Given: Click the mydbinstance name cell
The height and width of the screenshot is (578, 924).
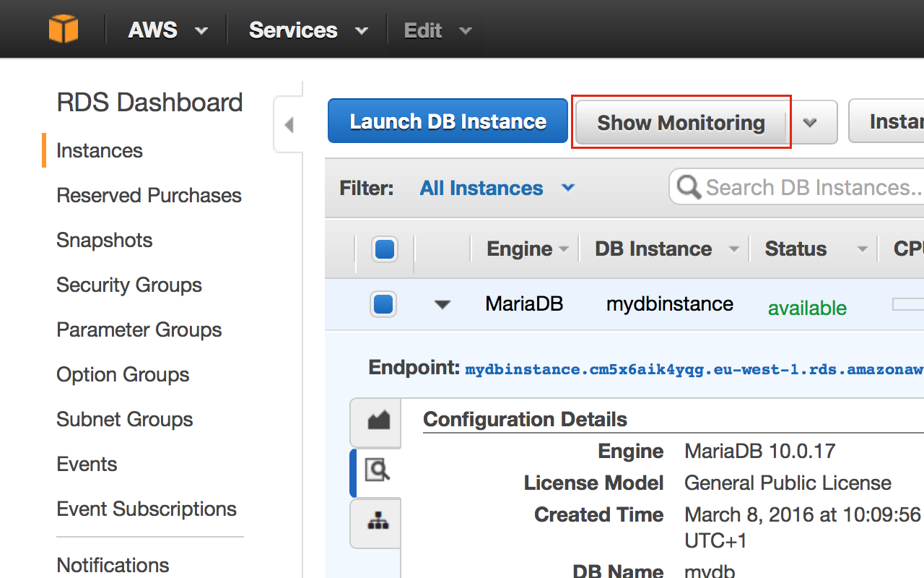Looking at the screenshot, I should coord(670,304).
